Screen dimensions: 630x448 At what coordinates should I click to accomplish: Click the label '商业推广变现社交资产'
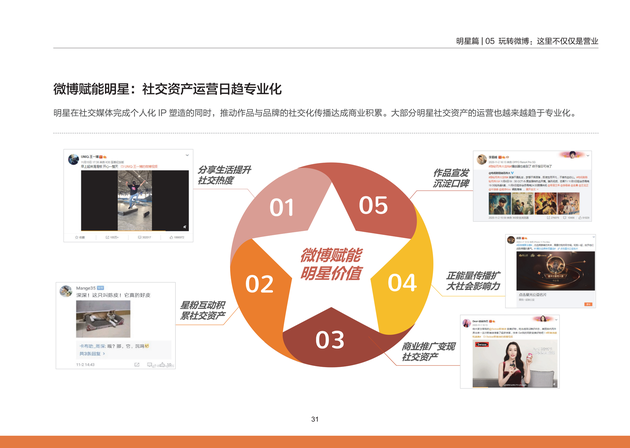click(428, 352)
